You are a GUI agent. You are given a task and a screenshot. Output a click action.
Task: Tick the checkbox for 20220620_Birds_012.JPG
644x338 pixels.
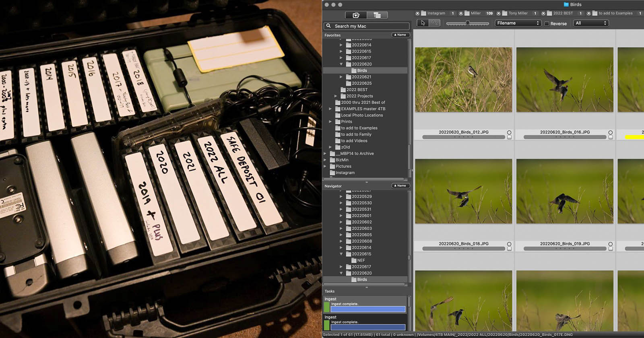pyautogui.click(x=509, y=137)
